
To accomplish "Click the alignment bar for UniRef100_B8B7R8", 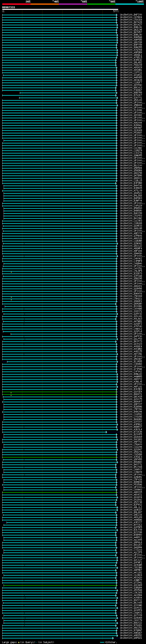I will click(x=68, y=93).
